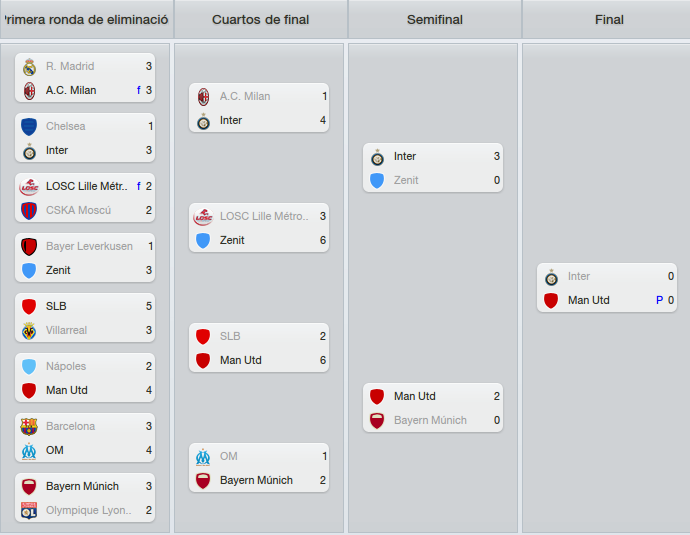Click the Olympique Lyon badge icon
The height and width of the screenshot is (535, 690).
pos(29,511)
